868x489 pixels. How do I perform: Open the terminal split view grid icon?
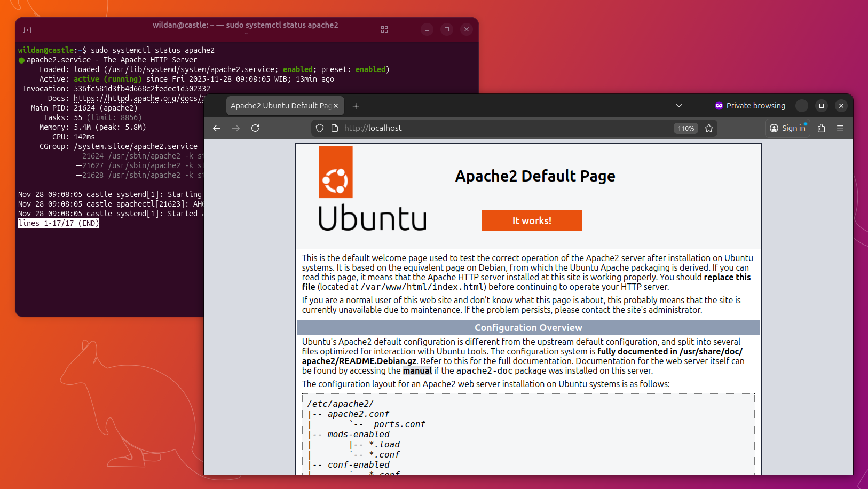(384, 29)
